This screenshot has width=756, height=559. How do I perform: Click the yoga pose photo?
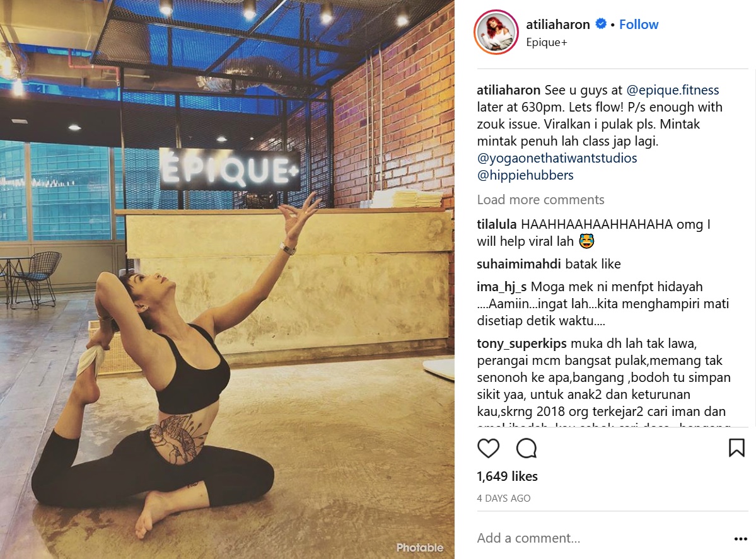point(227,280)
